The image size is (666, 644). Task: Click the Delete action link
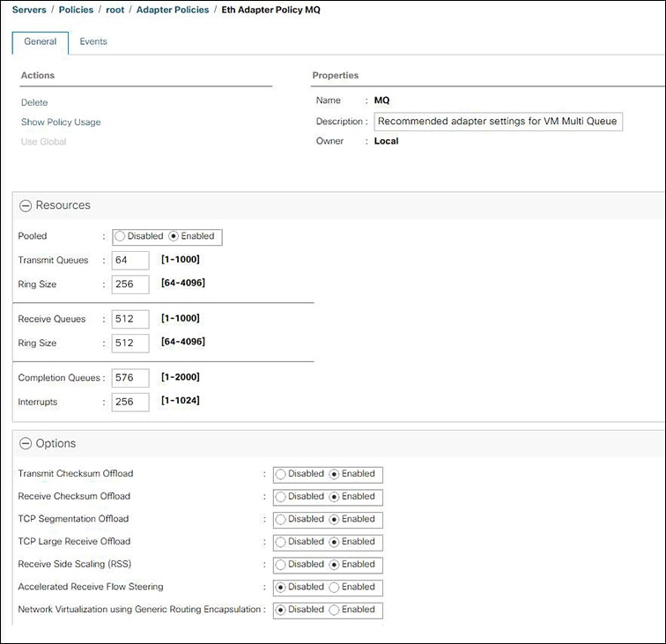click(x=34, y=102)
